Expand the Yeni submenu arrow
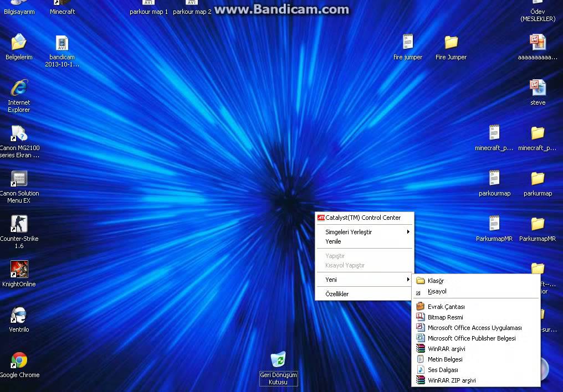The height and width of the screenshot is (392, 563). pyautogui.click(x=408, y=280)
